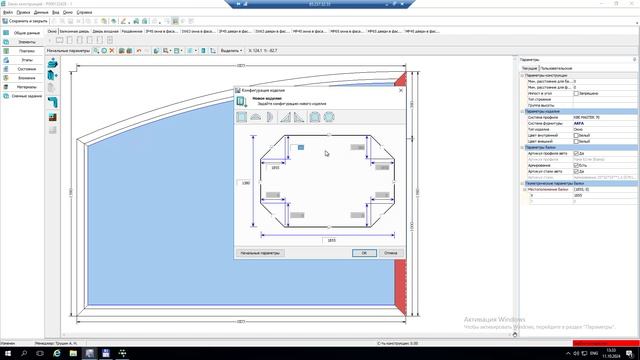Open the Правка menu
This screenshot has width=640, height=360.
(x=23, y=12)
